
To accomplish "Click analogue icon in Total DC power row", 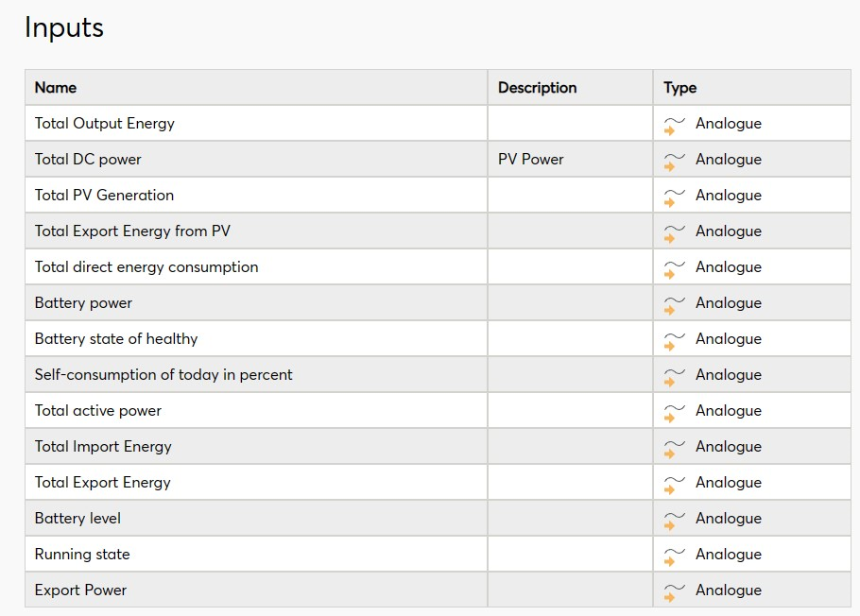I will pyautogui.click(x=674, y=161).
